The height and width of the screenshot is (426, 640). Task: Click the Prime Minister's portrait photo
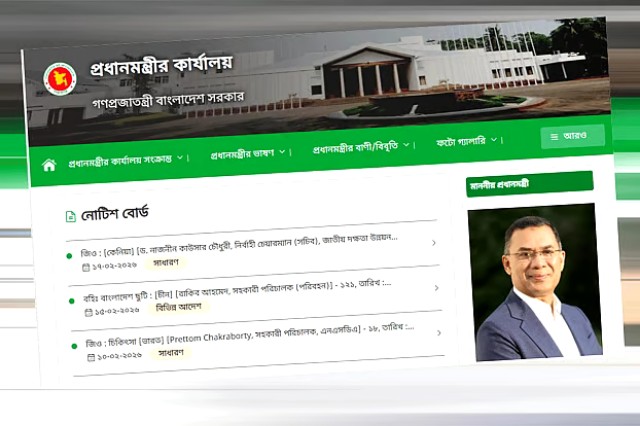point(535,282)
